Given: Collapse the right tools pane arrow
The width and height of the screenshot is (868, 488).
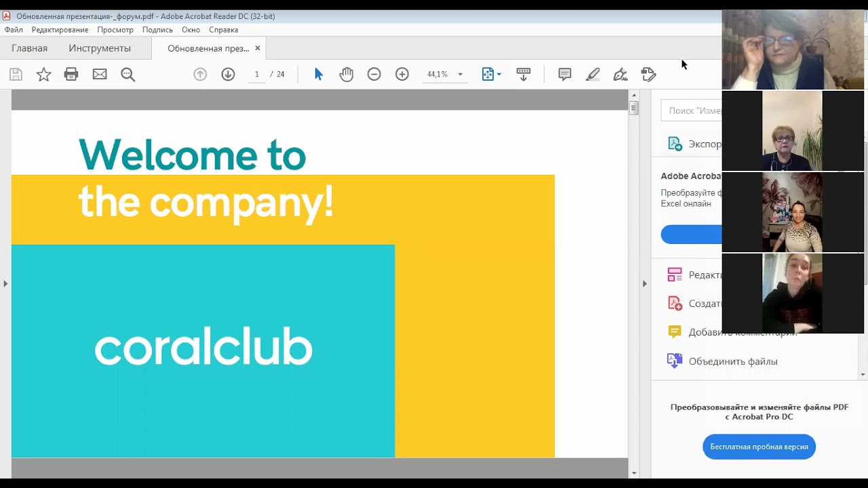Looking at the screenshot, I should (x=644, y=283).
